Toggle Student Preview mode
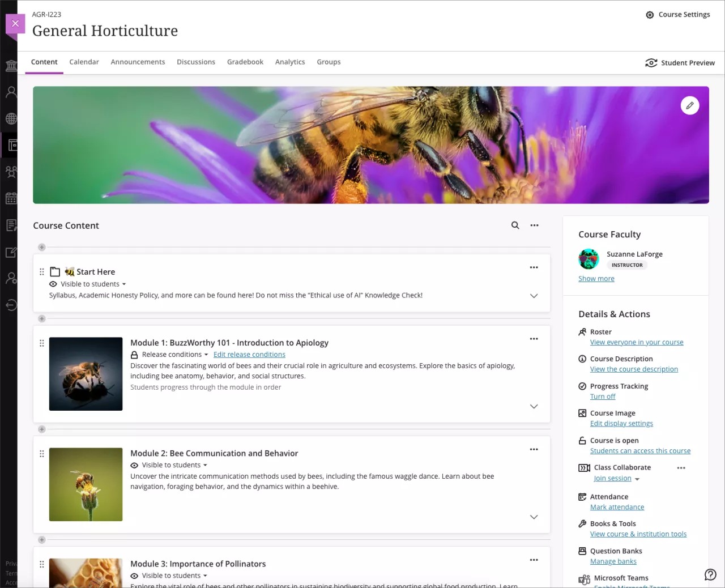 tap(680, 63)
